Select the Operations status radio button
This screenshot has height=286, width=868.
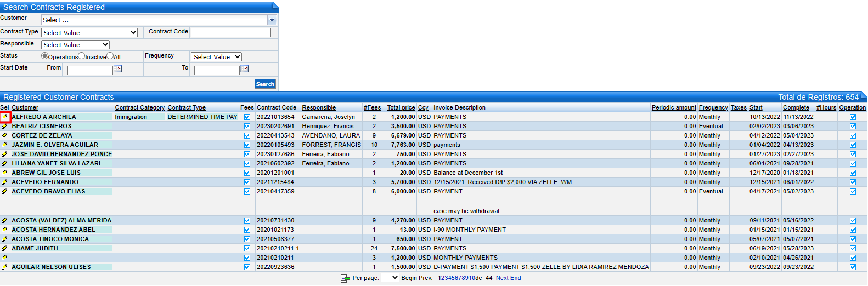pos(44,56)
